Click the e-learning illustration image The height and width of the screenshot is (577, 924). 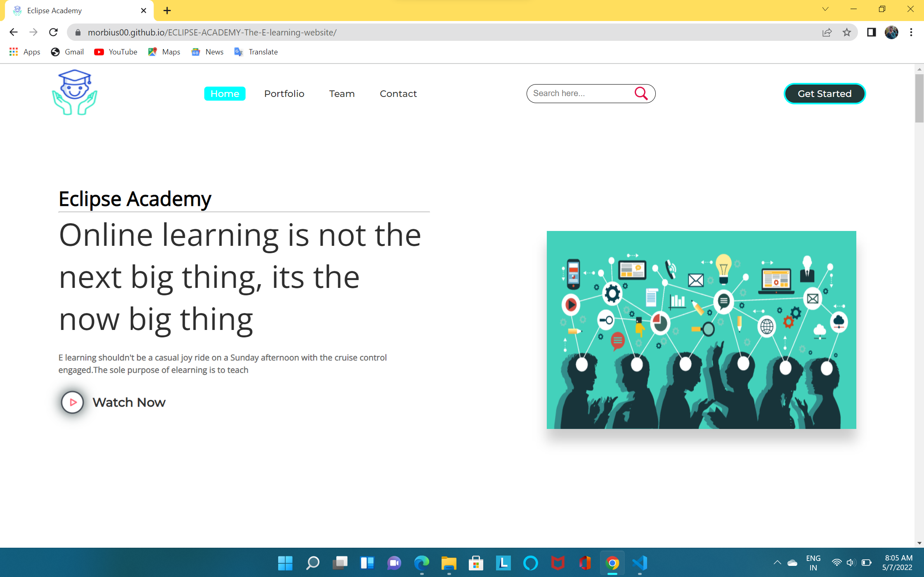tap(701, 330)
